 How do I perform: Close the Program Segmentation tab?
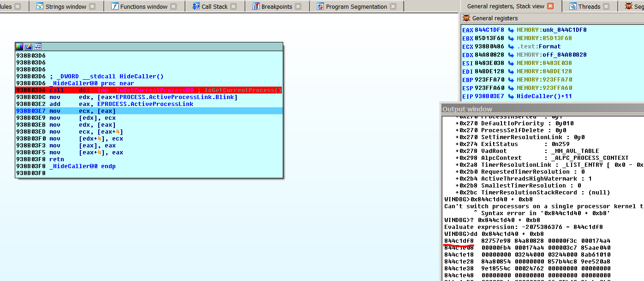(393, 6)
